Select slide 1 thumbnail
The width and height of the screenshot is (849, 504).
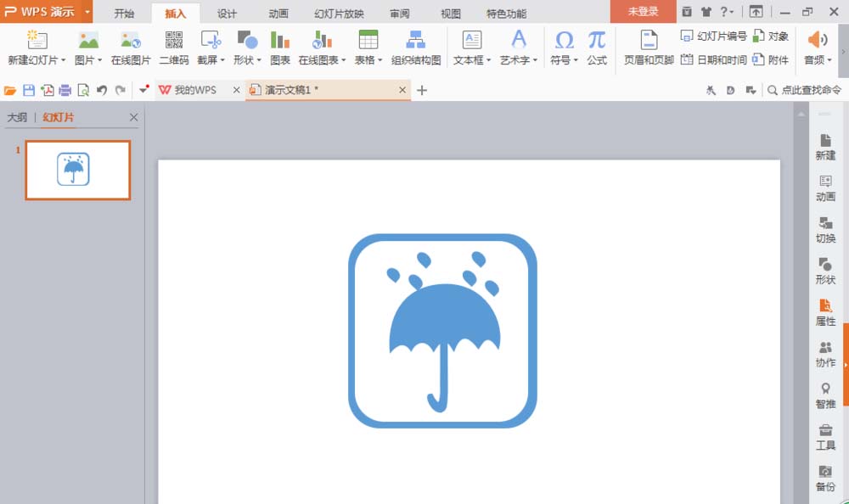click(x=78, y=170)
